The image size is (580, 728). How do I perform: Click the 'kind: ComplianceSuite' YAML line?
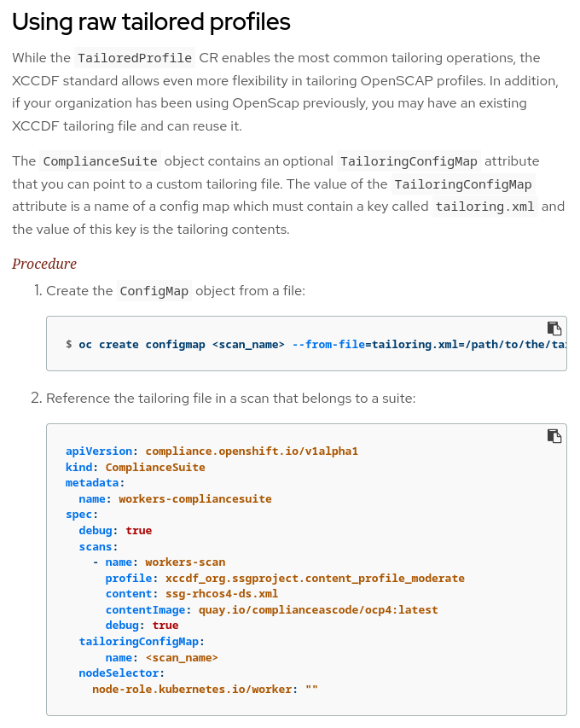tap(135, 467)
